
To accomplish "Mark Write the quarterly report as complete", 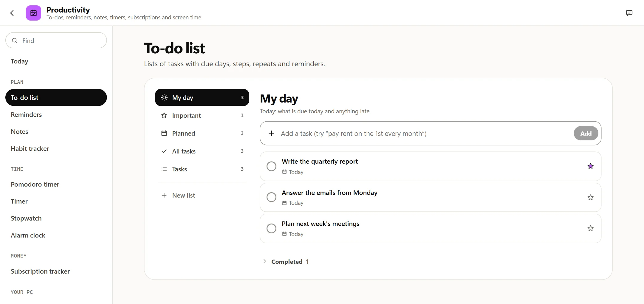I will [271, 166].
